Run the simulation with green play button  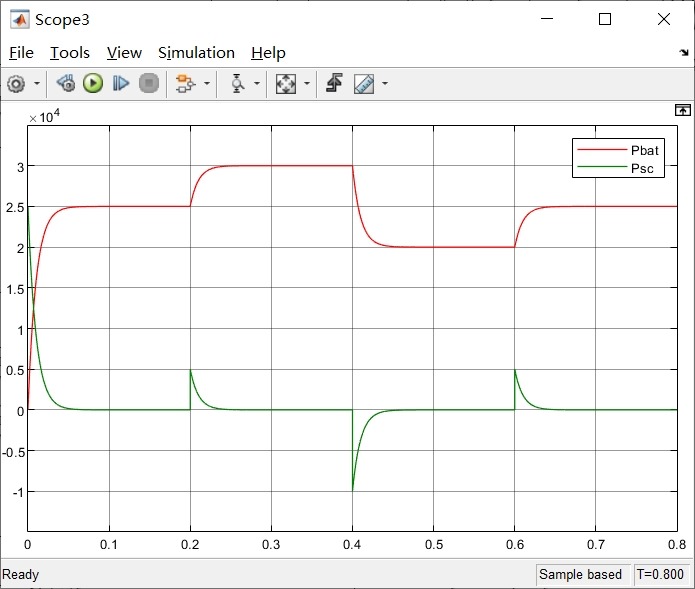(x=93, y=83)
